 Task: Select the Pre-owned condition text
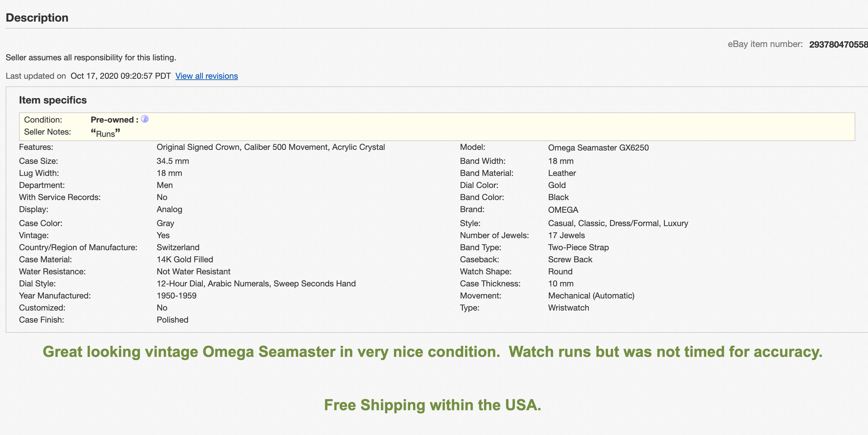112,120
